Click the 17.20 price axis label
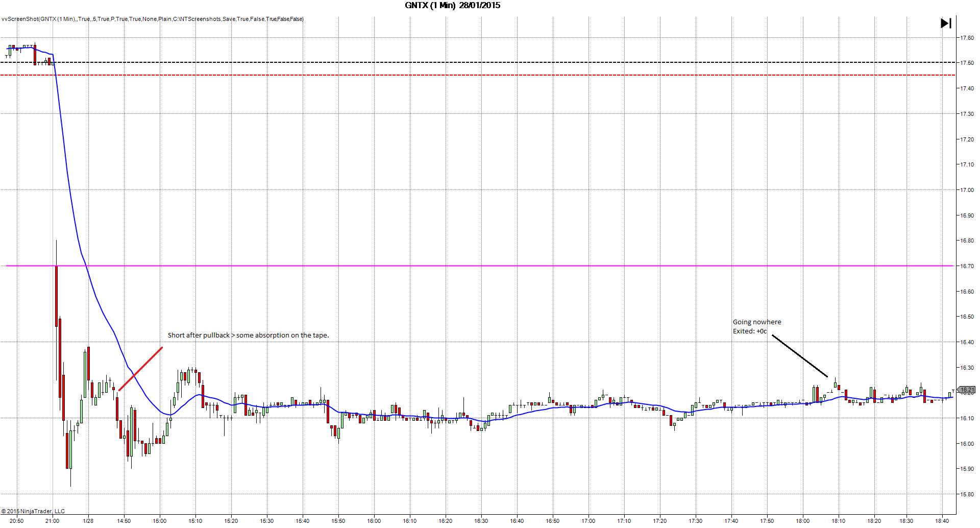This screenshot has height=528, width=980. [967, 139]
